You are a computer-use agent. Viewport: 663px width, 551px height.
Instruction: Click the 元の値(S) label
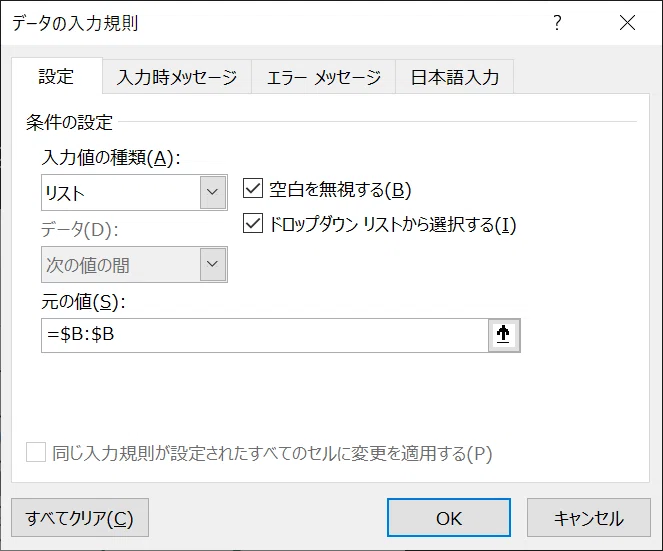coord(83,302)
